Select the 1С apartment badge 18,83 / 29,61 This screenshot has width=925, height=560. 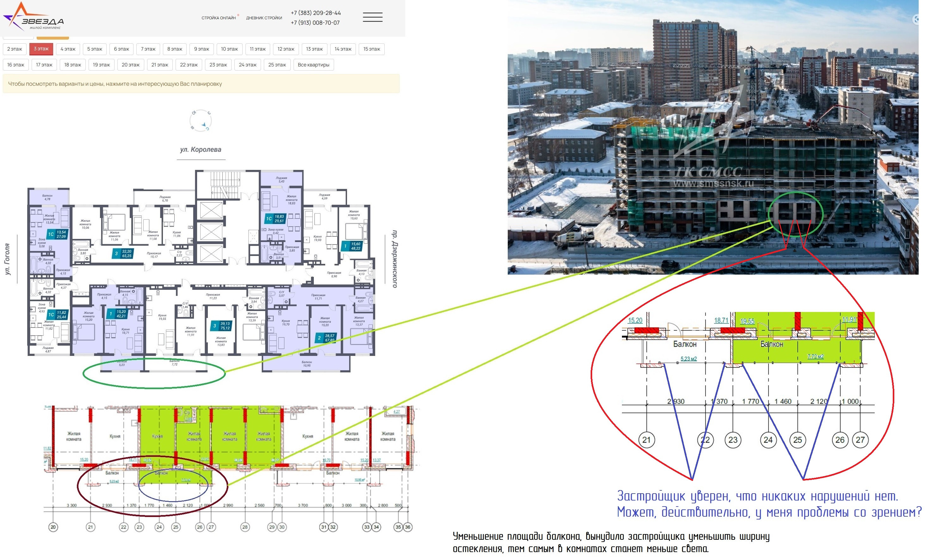tap(275, 219)
